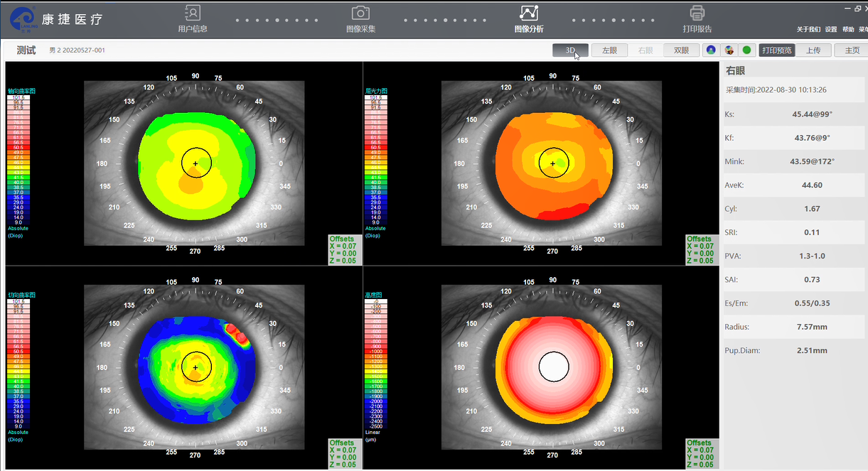
Task: Click the 康捷医疗 logo icon
Action: pos(23,19)
